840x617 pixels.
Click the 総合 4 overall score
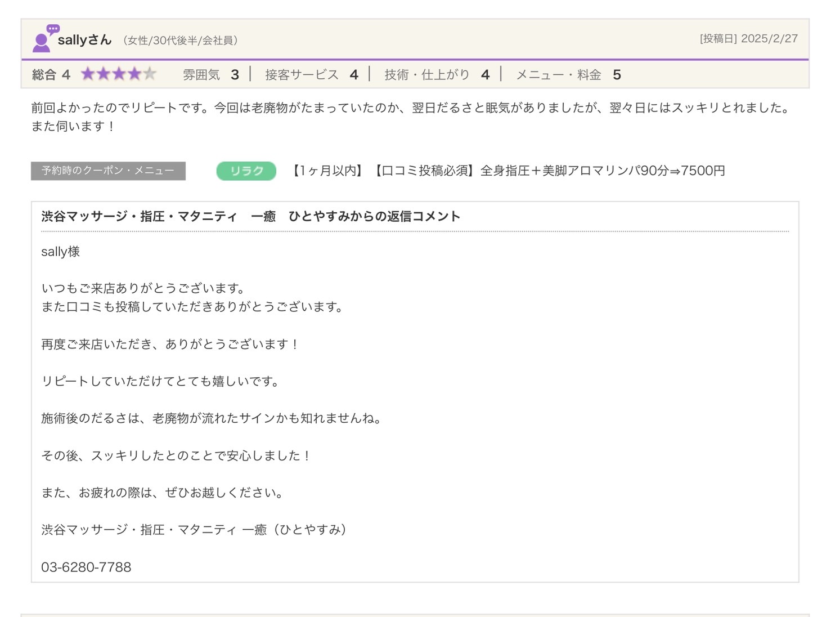(51, 75)
